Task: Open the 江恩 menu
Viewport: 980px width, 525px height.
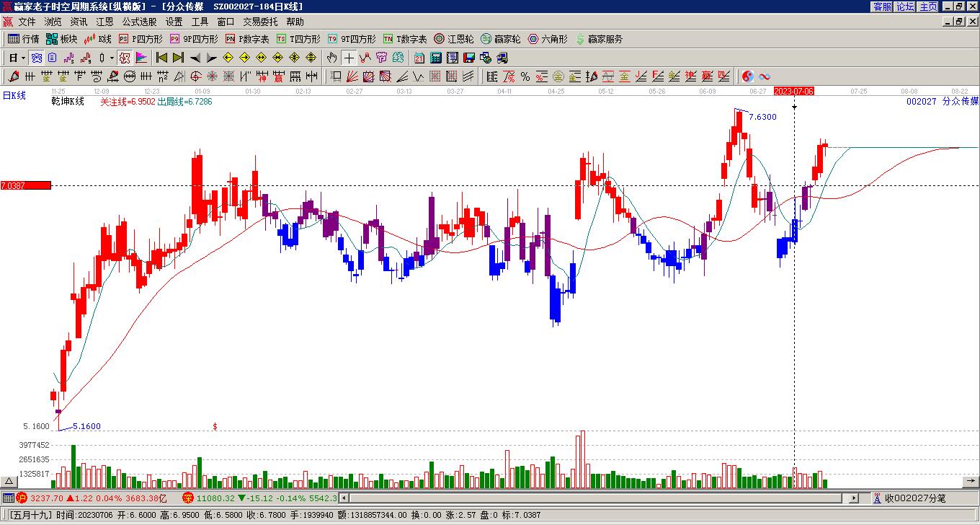Action: (104, 22)
